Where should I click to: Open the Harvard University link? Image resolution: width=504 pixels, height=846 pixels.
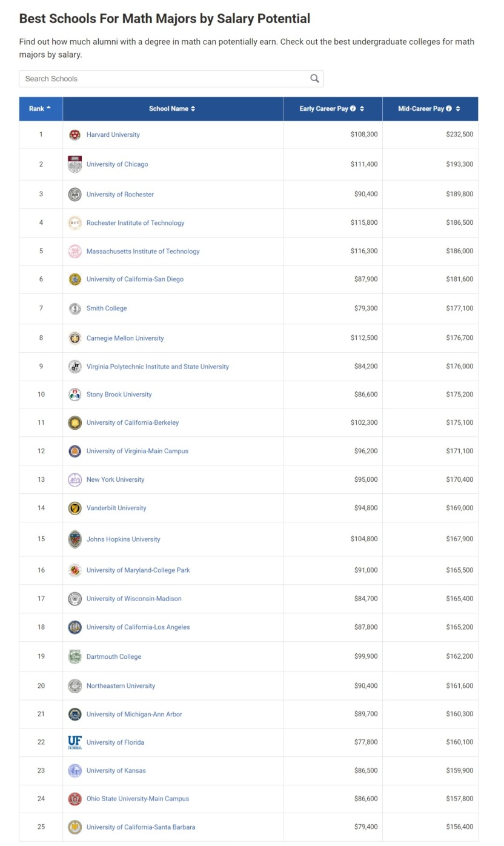[x=113, y=135]
